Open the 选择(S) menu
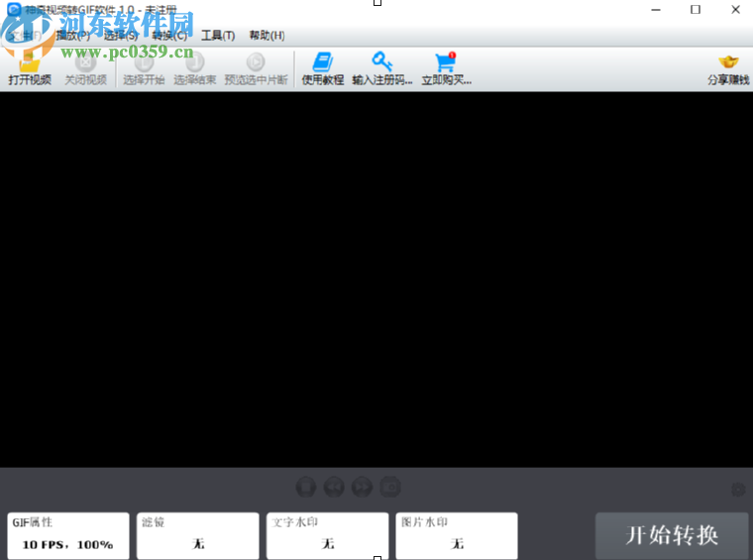 122,35
